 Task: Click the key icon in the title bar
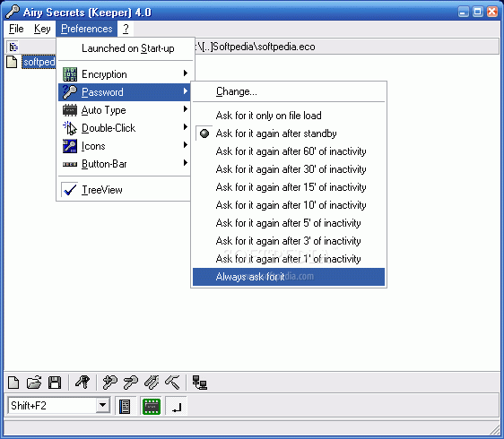click(x=13, y=12)
